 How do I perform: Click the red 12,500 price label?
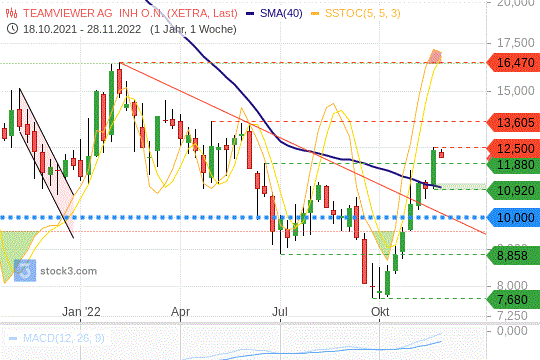pos(513,148)
